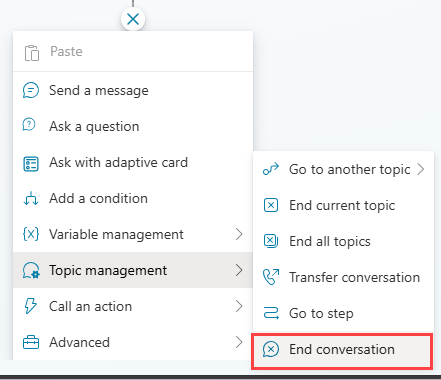Select Add a condition
This screenshot has height=380, width=441.
(x=98, y=198)
